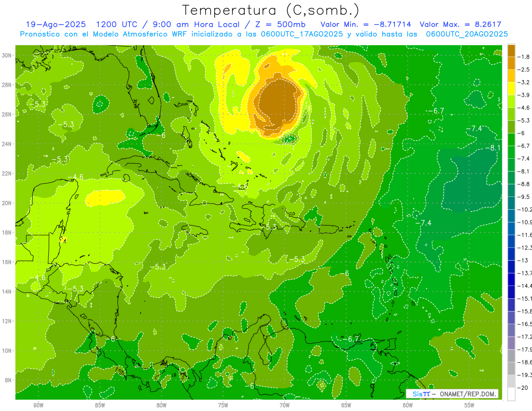Click the -8.8 label on color scale
This screenshot has width=532, height=411.
(524, 184)
